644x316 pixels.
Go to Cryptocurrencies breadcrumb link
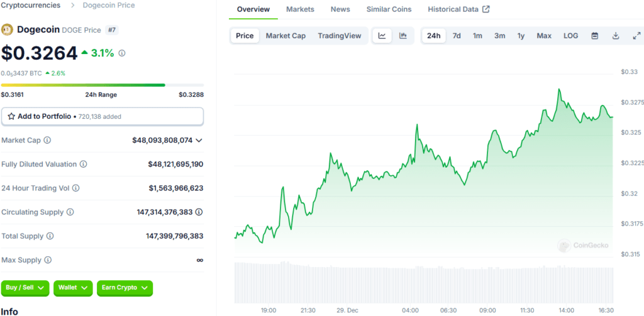(x=31, y=5)
